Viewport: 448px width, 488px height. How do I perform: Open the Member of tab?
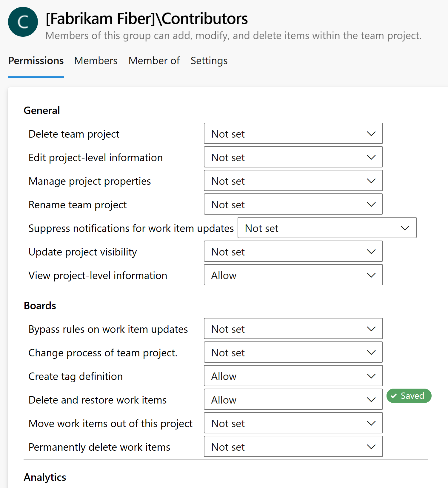(x=154, y=61)
